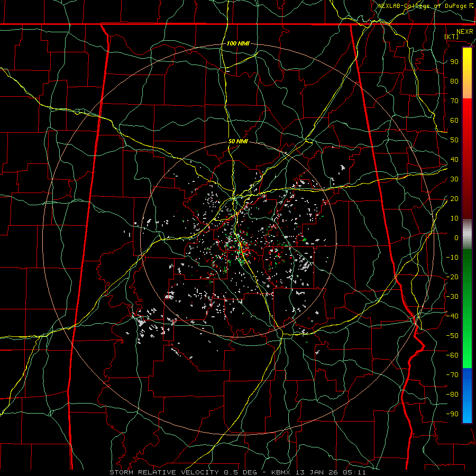The width and height of the screenshot is (476, 476).
Task: Click the KBMX radar site identifier
Action: [x=281, y=472]
